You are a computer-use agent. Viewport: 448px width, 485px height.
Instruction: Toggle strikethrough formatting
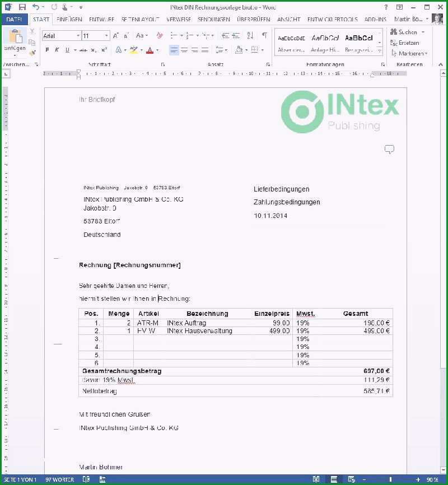(x=83, y=50)
